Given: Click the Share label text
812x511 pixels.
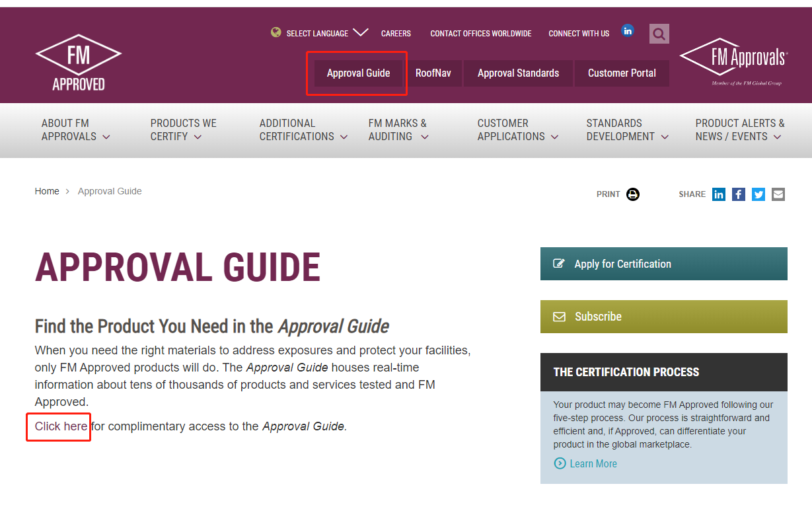Looking at the screenshot, I should [x=692, y=194].
